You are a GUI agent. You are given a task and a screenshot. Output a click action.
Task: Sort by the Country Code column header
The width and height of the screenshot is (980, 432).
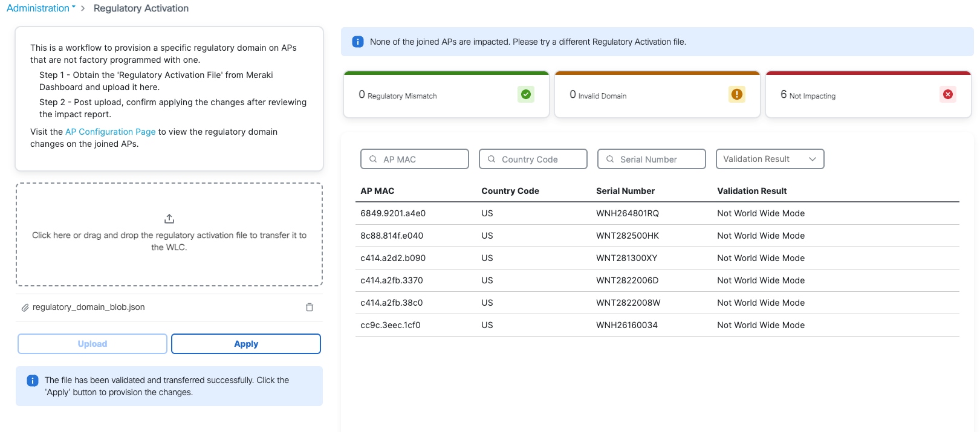[510, 191]
